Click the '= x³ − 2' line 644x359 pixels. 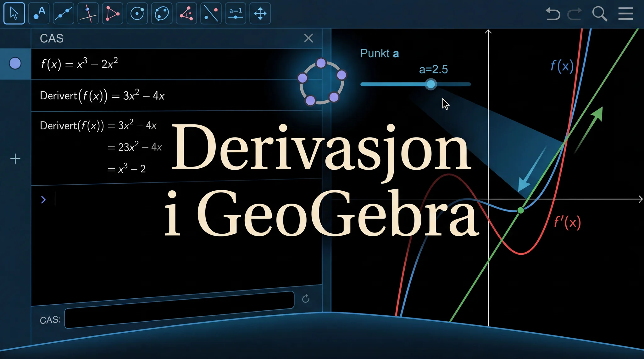click(x=126, y=168)
